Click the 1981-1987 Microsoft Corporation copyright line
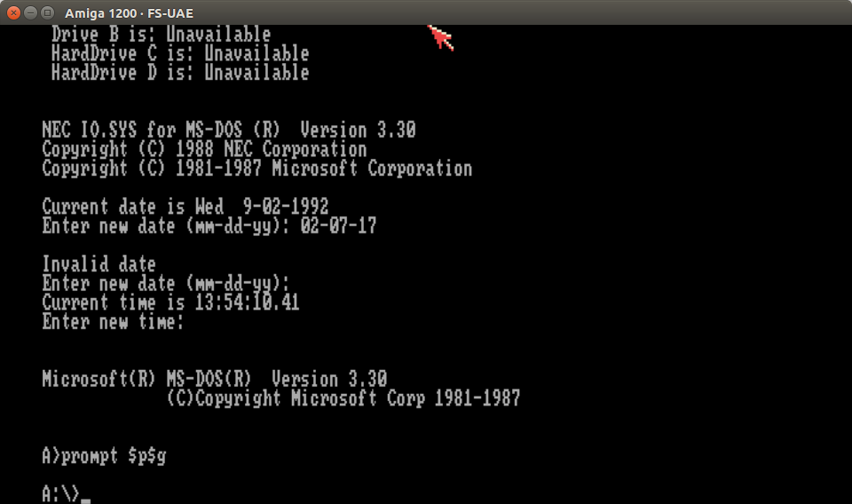The height and width of the screenshot is (504, 852). pos(257,169)
